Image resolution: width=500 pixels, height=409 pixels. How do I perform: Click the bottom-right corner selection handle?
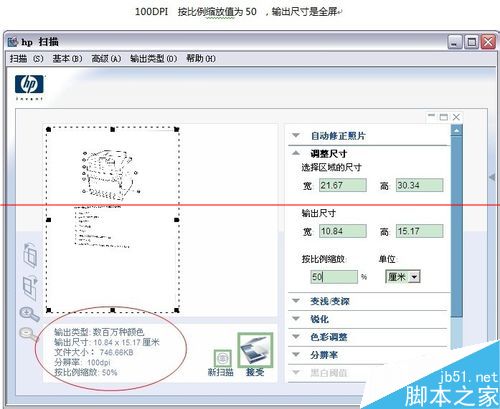pyautogui.click(x=177, y=310)
